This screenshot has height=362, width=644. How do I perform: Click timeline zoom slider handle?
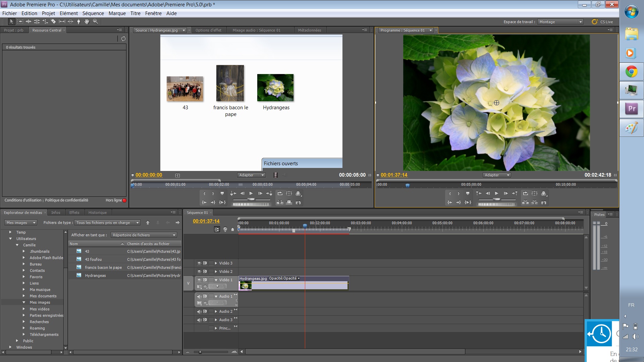pos(200,352)
